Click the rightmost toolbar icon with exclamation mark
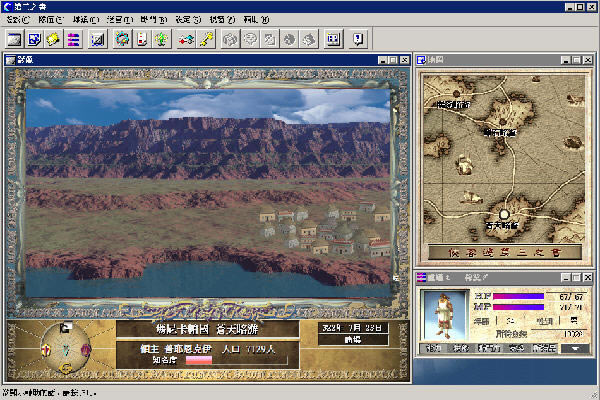Viewport: 600px width, 400px height. [358, 40]
